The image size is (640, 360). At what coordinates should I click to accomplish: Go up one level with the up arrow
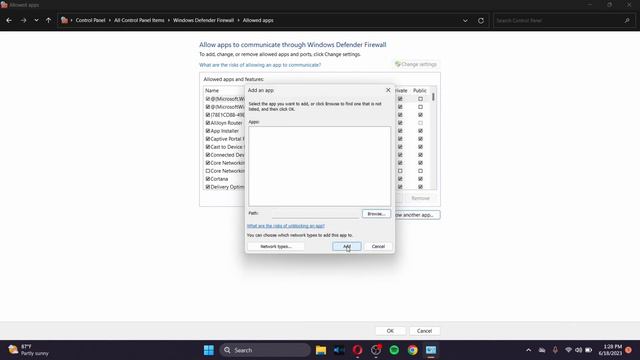[49, 20]
